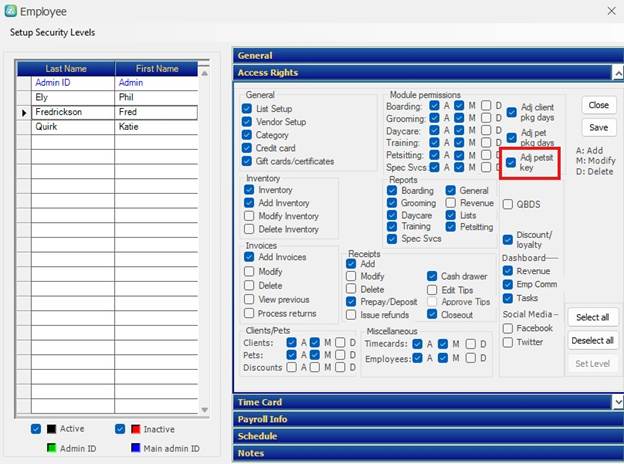
Task: Expand the Payroll Info section
Action: (428, 419)
